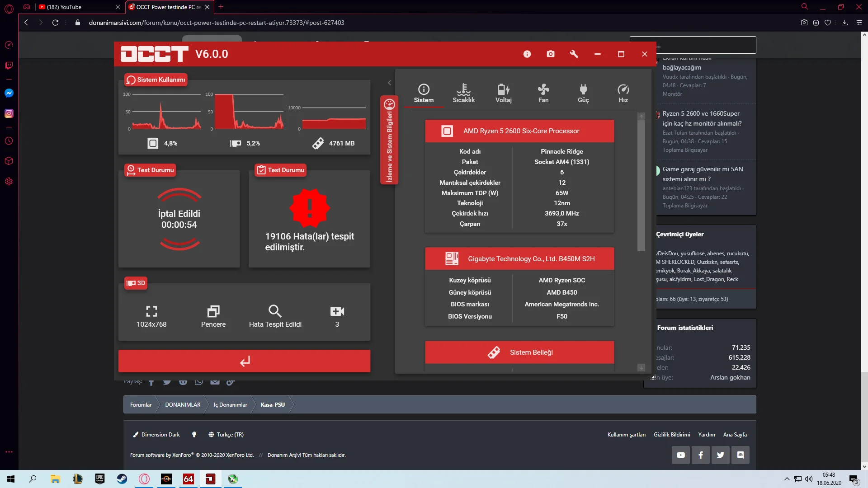
Task: Click İzleme ve Sistem Bilgileri side tab
Action: coord(389,140)
